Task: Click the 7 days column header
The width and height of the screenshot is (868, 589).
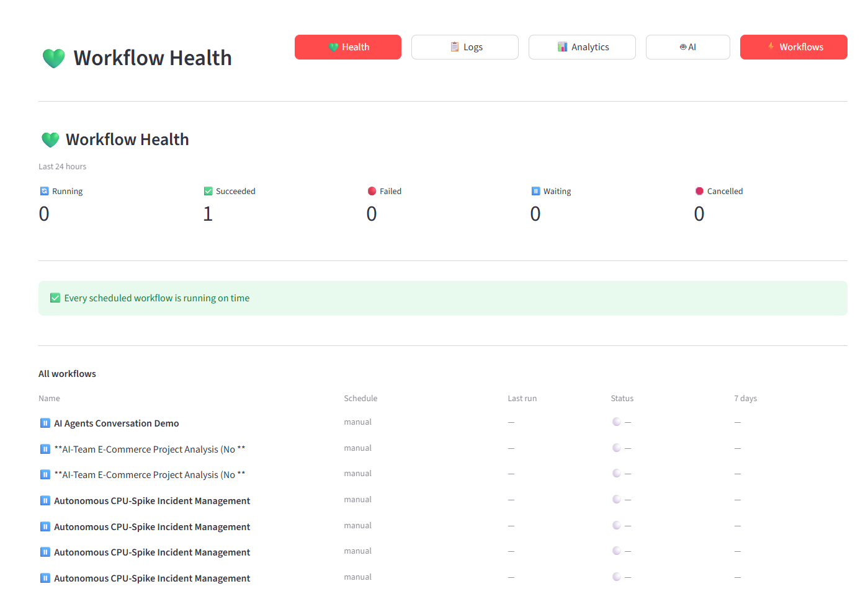Action: pyautogui.click(x=745, y=399)
